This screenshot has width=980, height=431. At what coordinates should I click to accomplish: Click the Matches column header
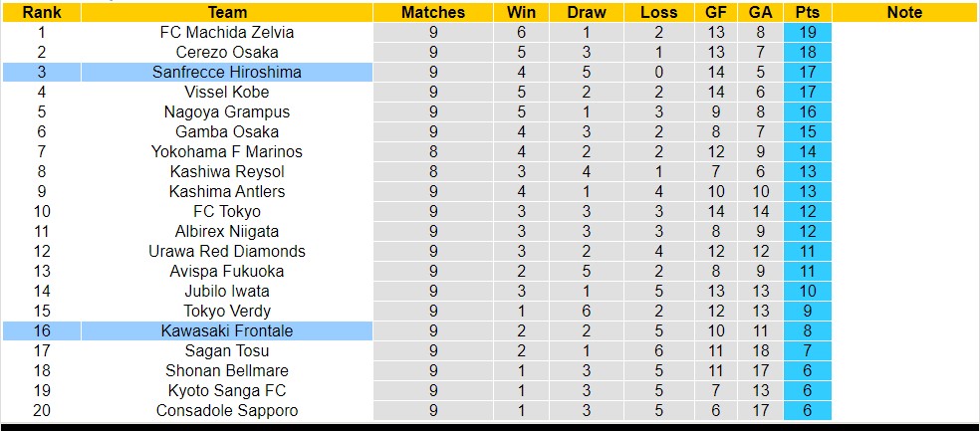(x=433, y=13)
